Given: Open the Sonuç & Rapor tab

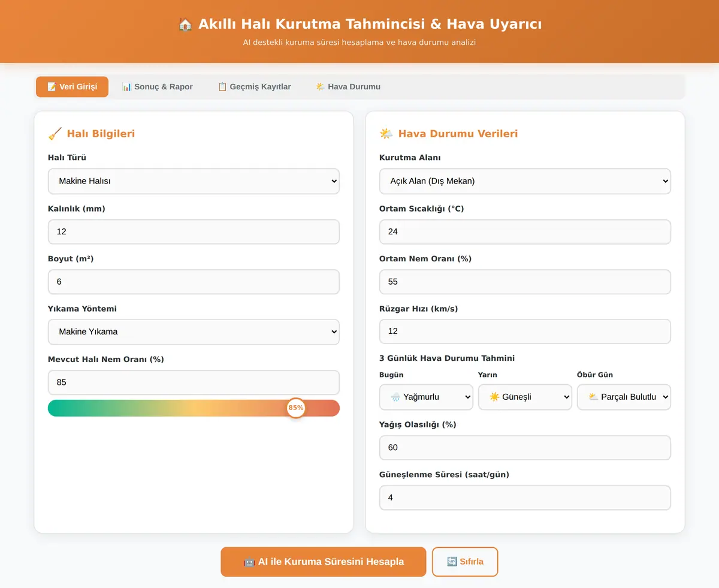Looking at the screenshot, I should (x=157, y=87).
